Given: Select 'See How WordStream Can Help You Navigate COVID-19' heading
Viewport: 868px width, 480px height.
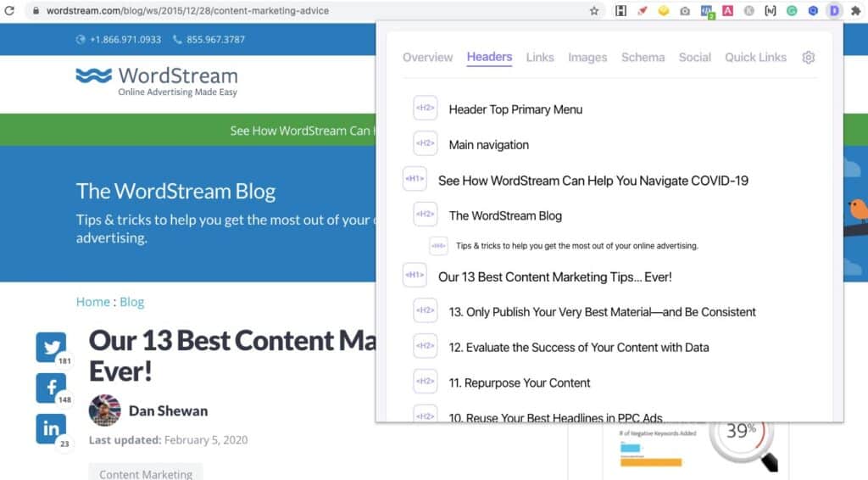Looking at the screenshot, I should pyautogui.click(x=593, y=181).
